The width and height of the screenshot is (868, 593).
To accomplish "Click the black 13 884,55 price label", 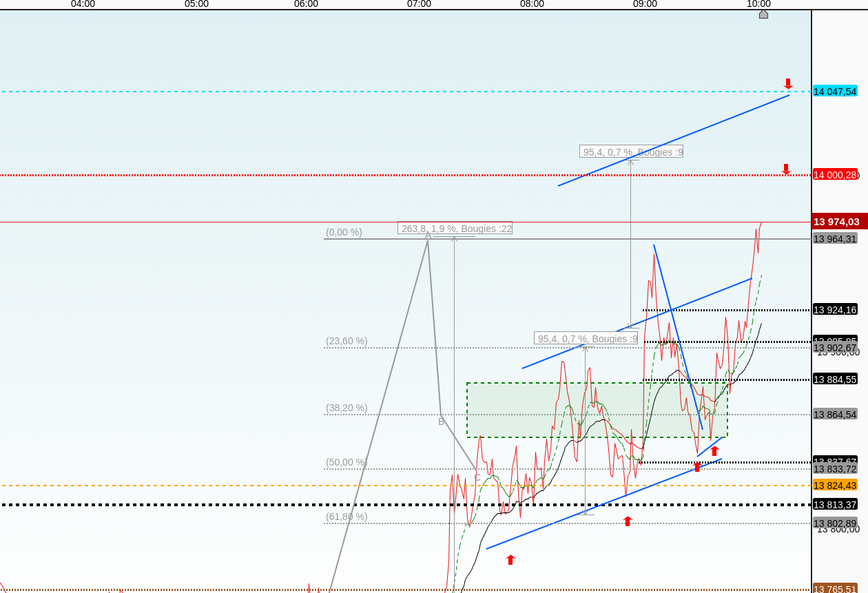I will (x=835, y=379).
